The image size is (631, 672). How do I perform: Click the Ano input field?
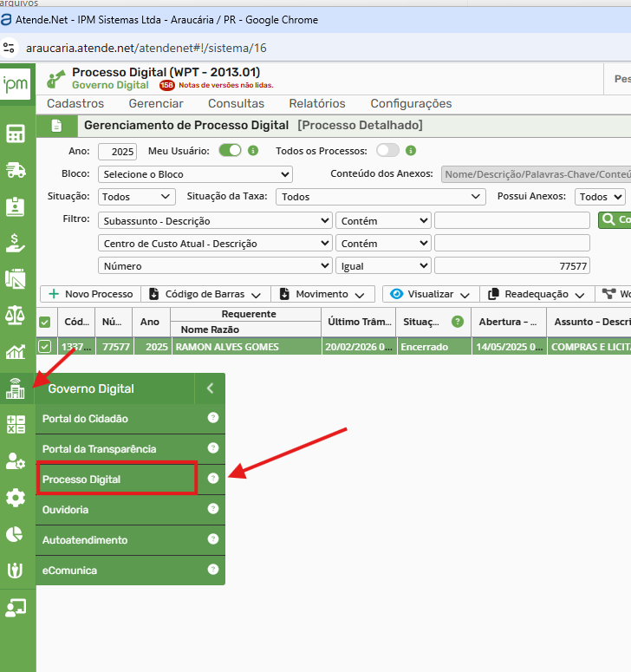coord(117,152)
